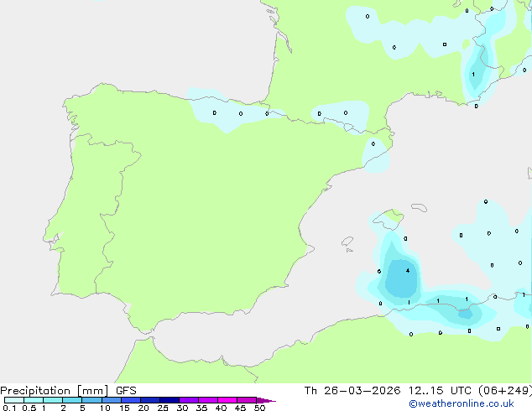Click the '12..15 UTC' time text
The height and width of the screenshot is (411, 532).
(440, 391)
